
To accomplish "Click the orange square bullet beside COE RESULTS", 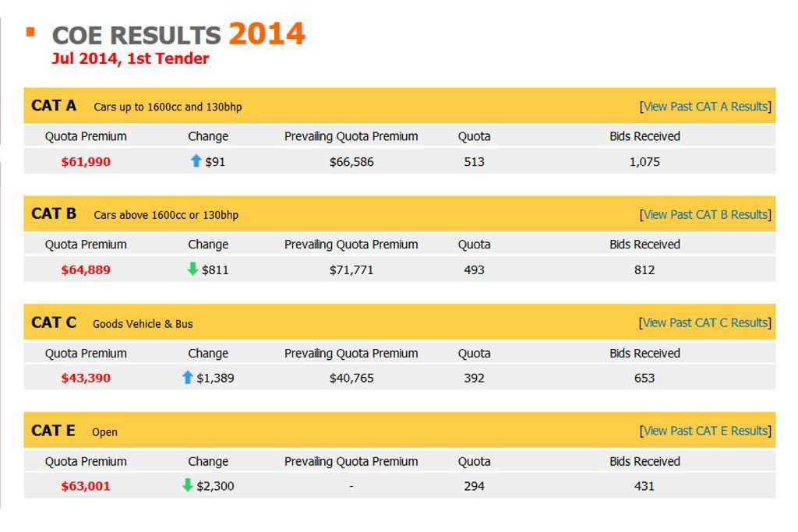I will pyautogui.click(x=30, y=32).
